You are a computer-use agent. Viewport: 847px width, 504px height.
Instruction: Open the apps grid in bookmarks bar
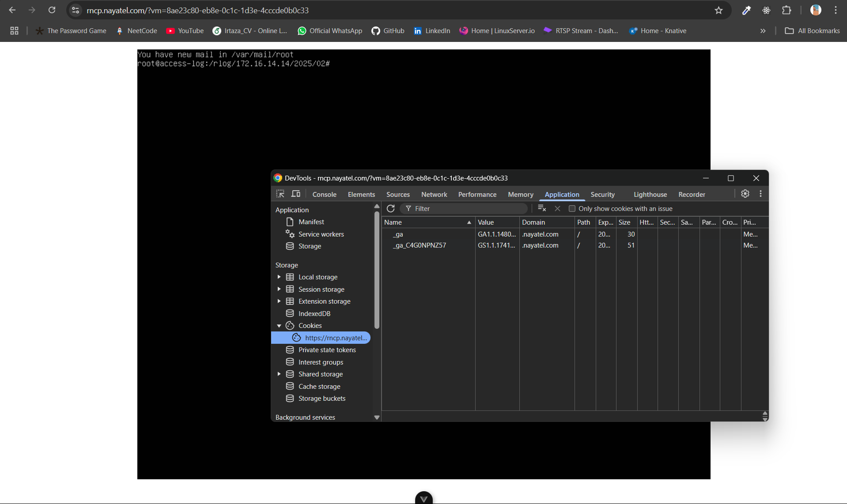14,30
